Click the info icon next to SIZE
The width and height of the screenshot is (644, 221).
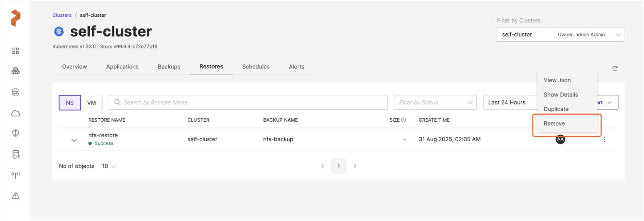pos(404,120)
